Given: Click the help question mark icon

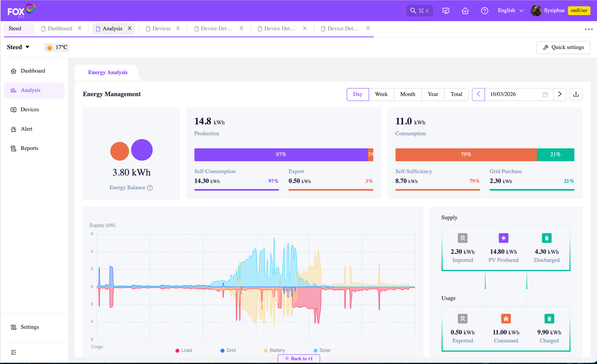Looking at the screenshot, I should coord(484,11).
